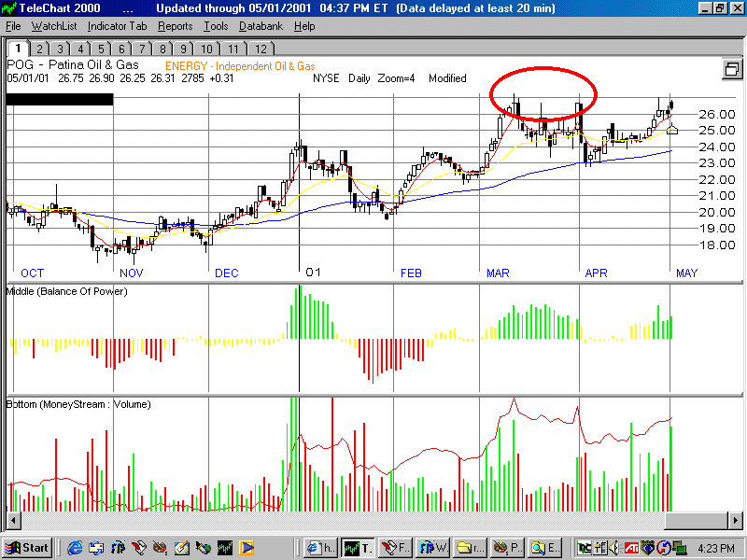Open the Databank menu
This screenshot has height=560, width=747.
coord(261,26)
